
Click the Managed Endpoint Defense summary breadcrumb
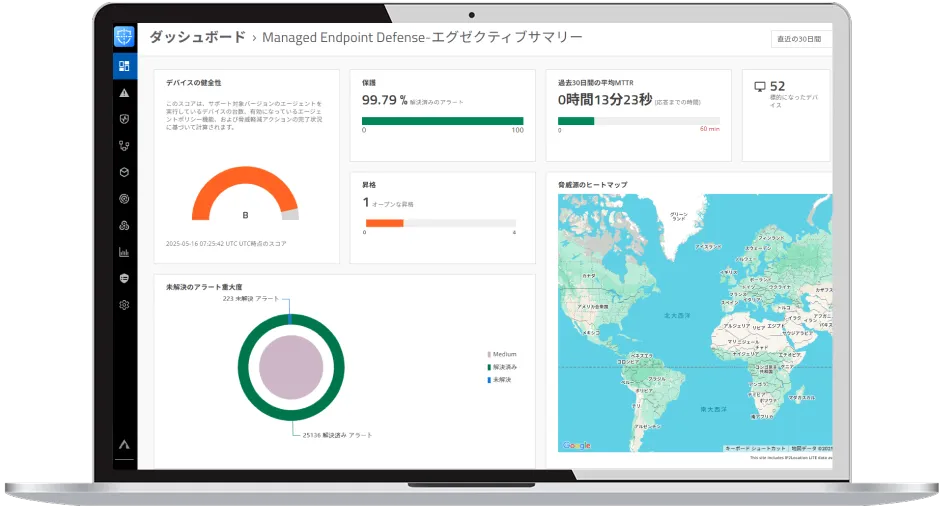pos(422,37)
